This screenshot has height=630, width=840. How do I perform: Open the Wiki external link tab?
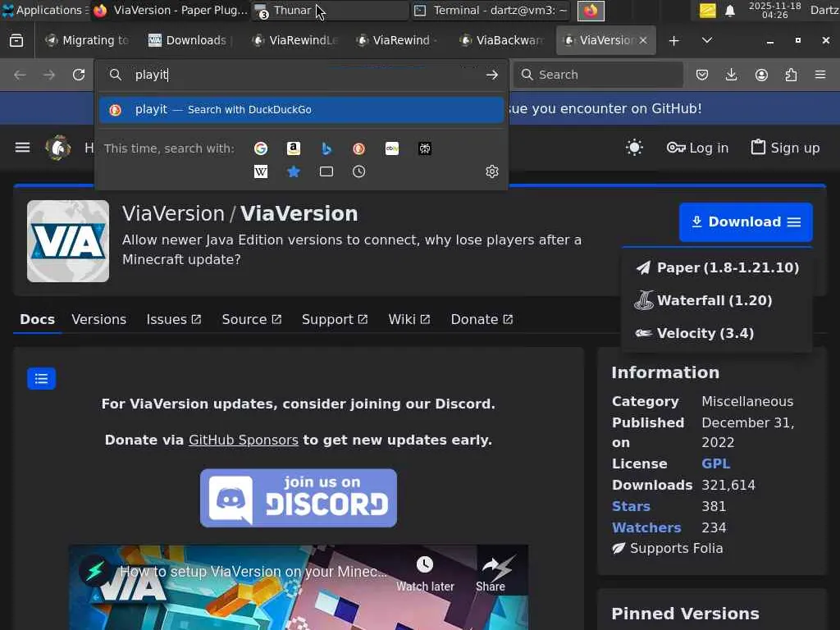point(409,319)
